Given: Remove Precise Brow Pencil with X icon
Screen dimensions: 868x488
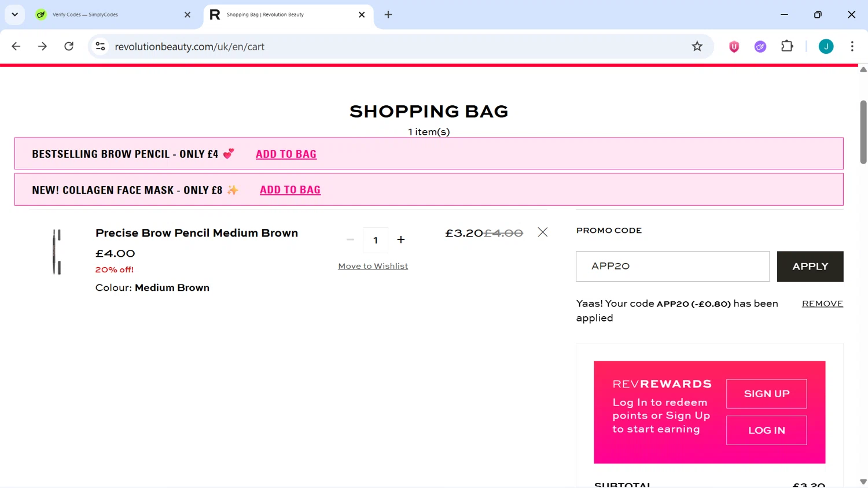Looking at the screenshot, I should (542, 232).
